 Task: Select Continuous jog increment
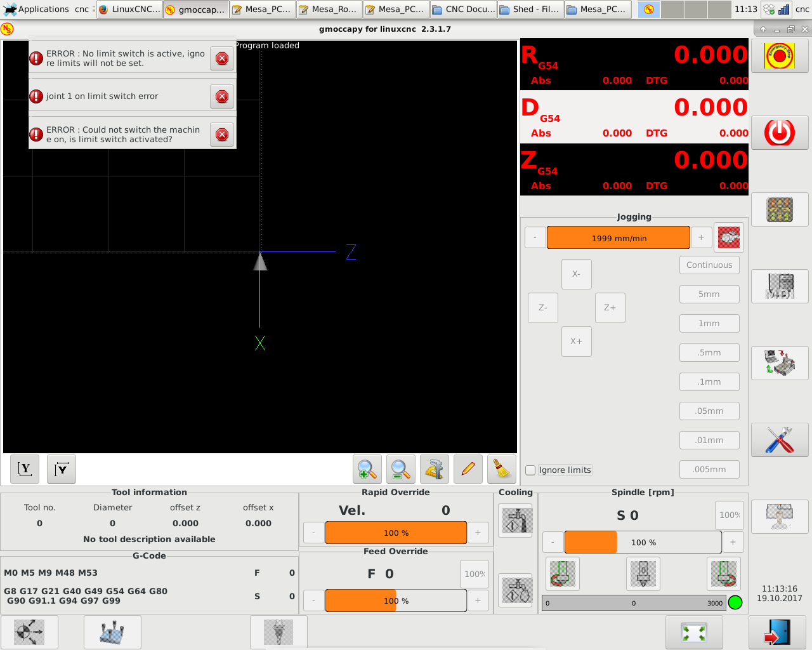(x=709, y=265)
